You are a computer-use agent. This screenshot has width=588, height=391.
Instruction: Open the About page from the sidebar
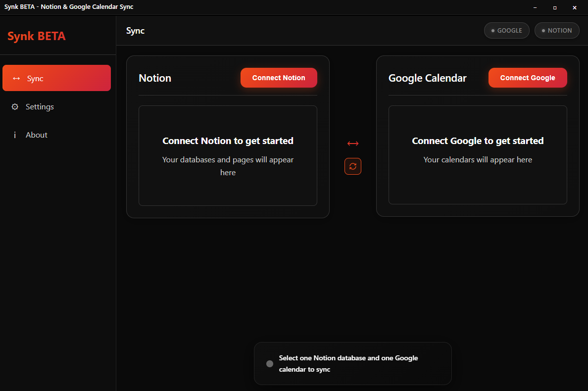pyautogui.click(x=36, y=135)
